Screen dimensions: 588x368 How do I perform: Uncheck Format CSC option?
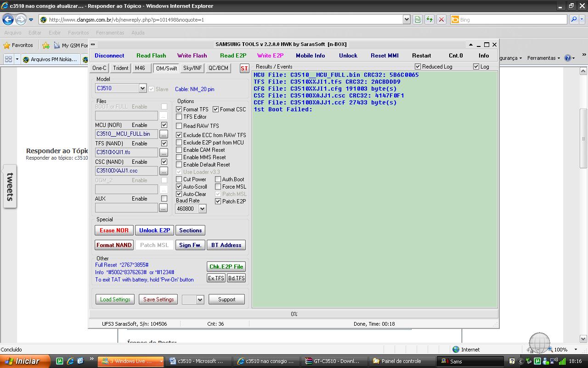point(216,109)
